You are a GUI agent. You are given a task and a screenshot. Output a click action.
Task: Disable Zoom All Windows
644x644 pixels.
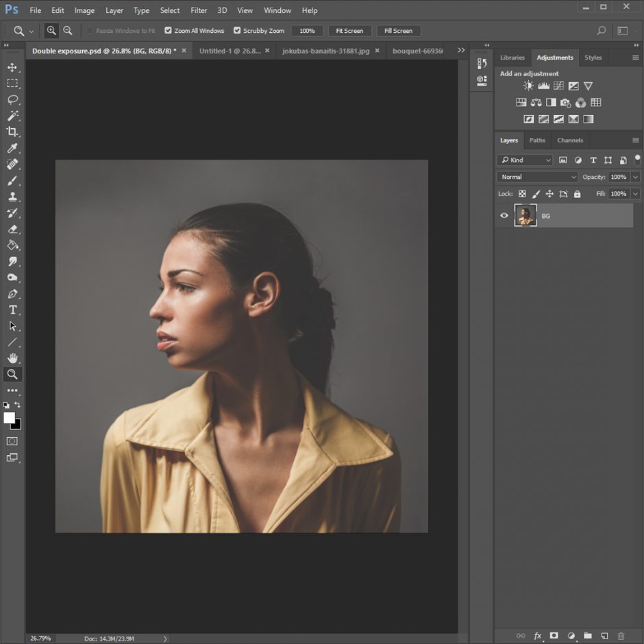(168, 30)
